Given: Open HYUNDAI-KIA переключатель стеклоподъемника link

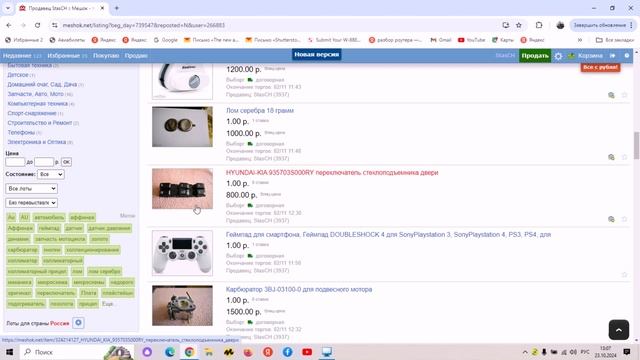Looking at the screenshot, I should click(332, 173).
